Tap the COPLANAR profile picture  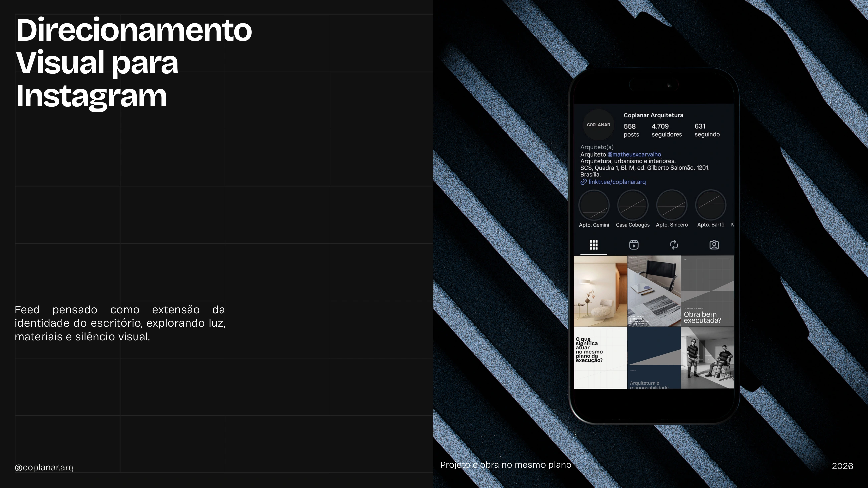point(599,125)
